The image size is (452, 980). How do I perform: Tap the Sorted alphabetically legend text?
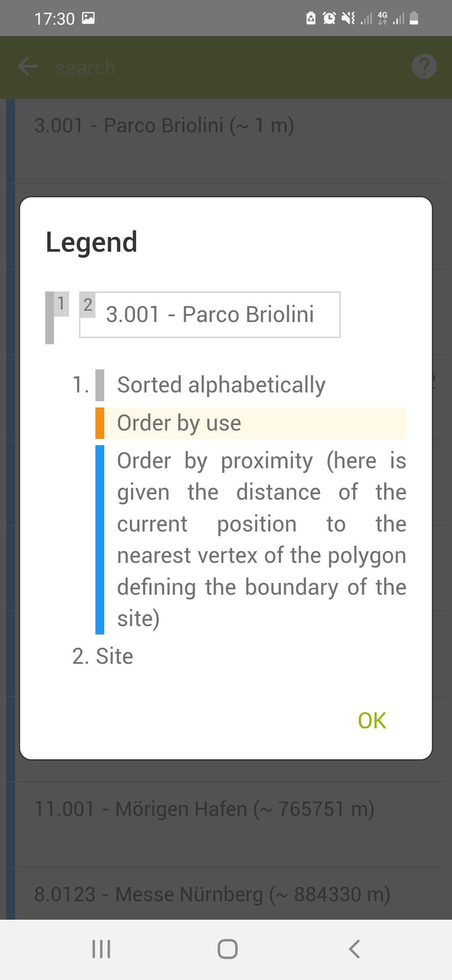pyautogui.click(x=221, y=385)
